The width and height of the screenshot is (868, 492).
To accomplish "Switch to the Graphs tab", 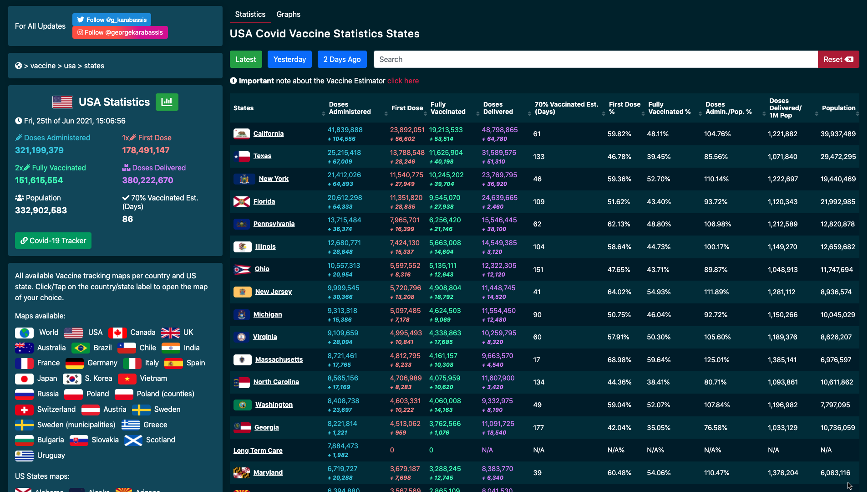I will point(289,14).
